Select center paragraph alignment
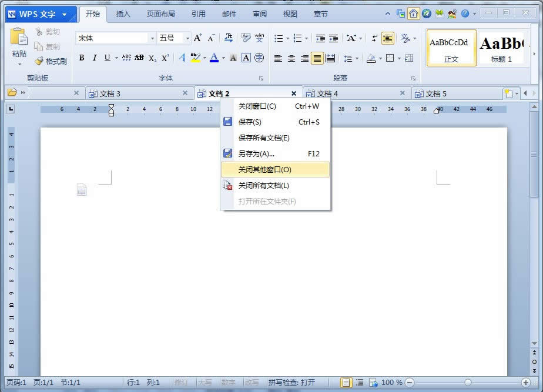Screen dimensions: 543x392 291,58
